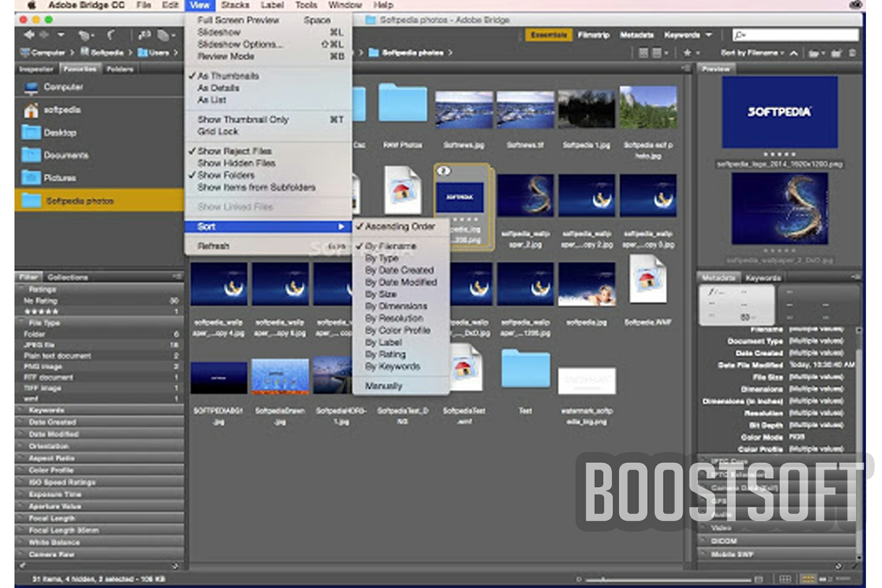Select Full Screen Preview in View menu
Viewport: 882px width, 588px height.
[x=268, y=20]
